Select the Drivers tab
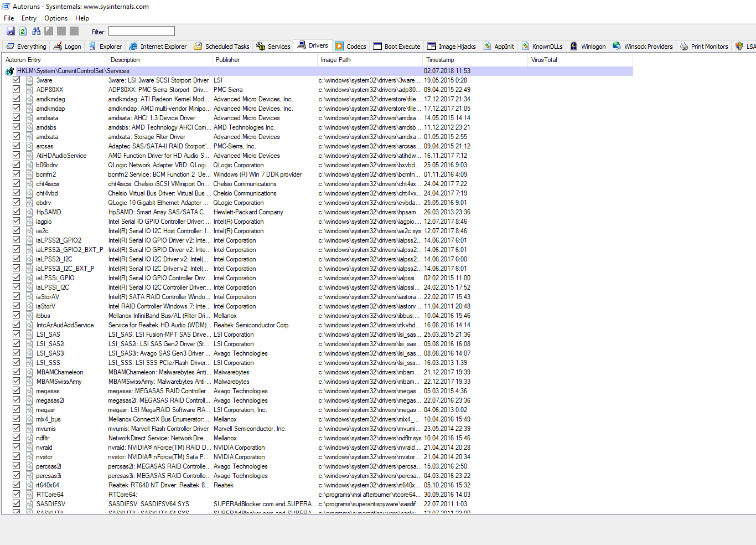 [x=313, y=45]
